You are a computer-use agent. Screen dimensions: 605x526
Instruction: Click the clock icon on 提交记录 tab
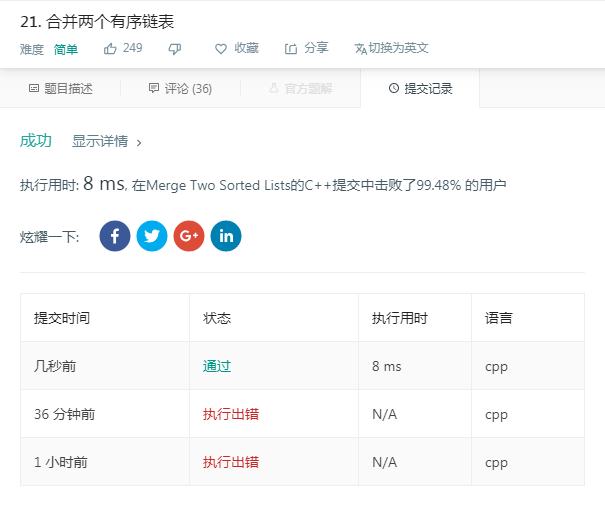[x=394, y=88]
